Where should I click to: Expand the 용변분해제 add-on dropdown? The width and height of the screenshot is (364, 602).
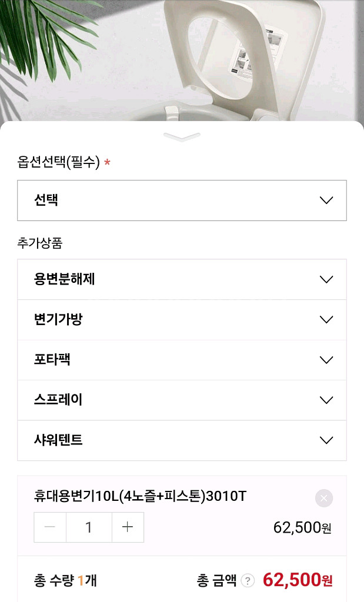coord(182,279)
